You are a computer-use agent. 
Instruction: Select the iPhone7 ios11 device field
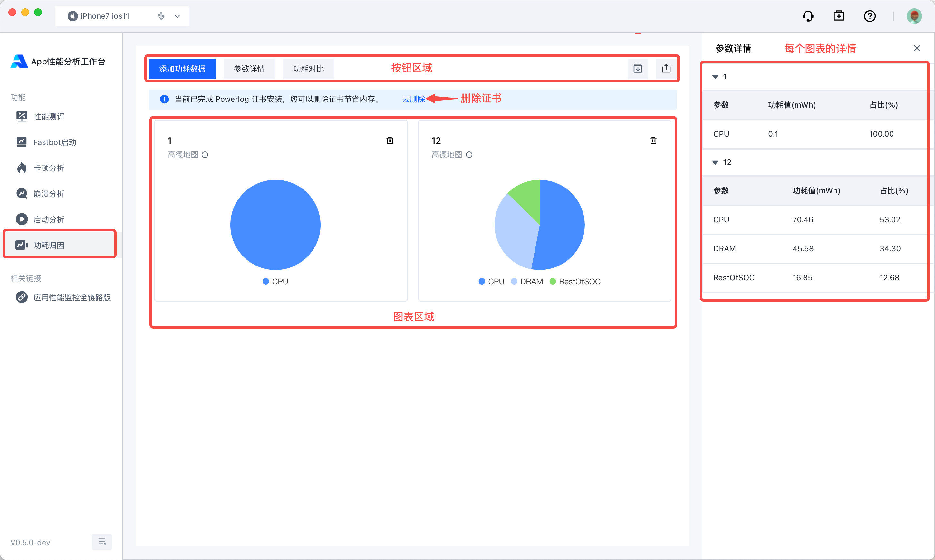(x=121, y=16)
